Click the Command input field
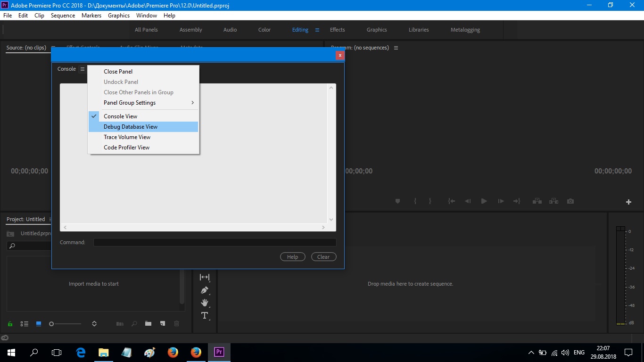 pyautogui.click(x=215, y=242)
